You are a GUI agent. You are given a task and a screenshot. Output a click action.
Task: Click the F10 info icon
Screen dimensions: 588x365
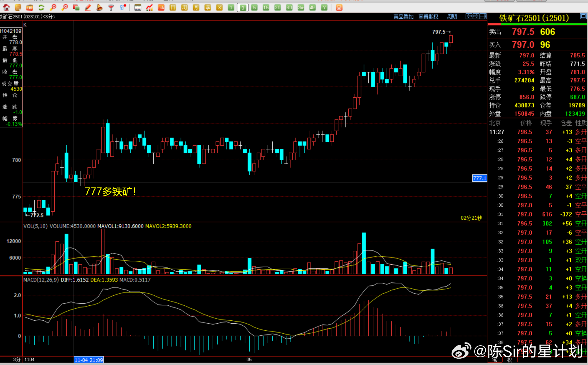pyautogui.click(x=30, y=7)
